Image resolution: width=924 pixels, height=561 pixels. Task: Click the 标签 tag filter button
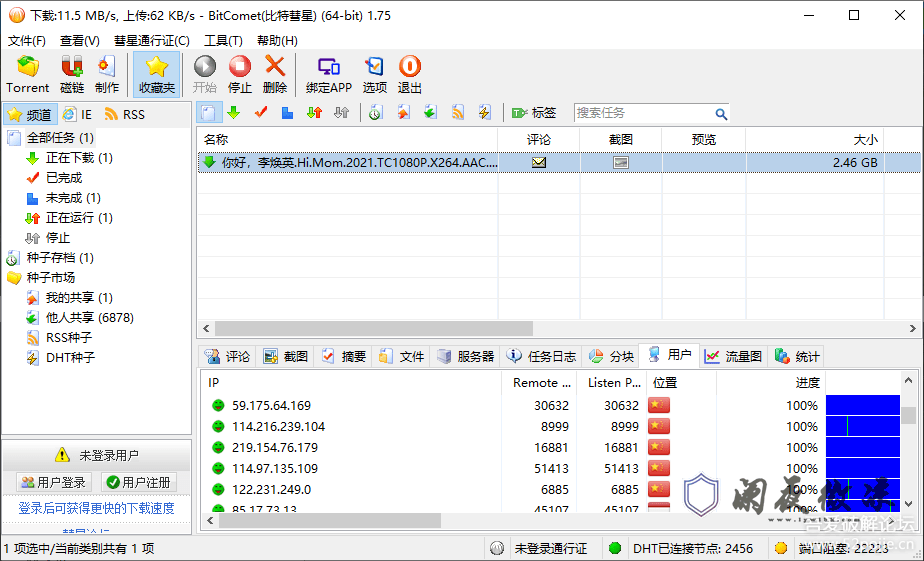(534, 113)
